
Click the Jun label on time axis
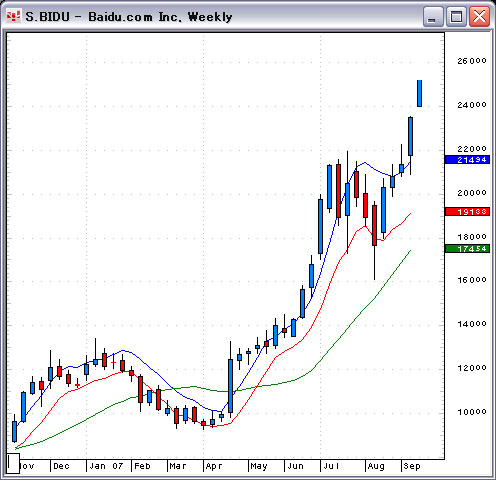[x=295, y=466]
